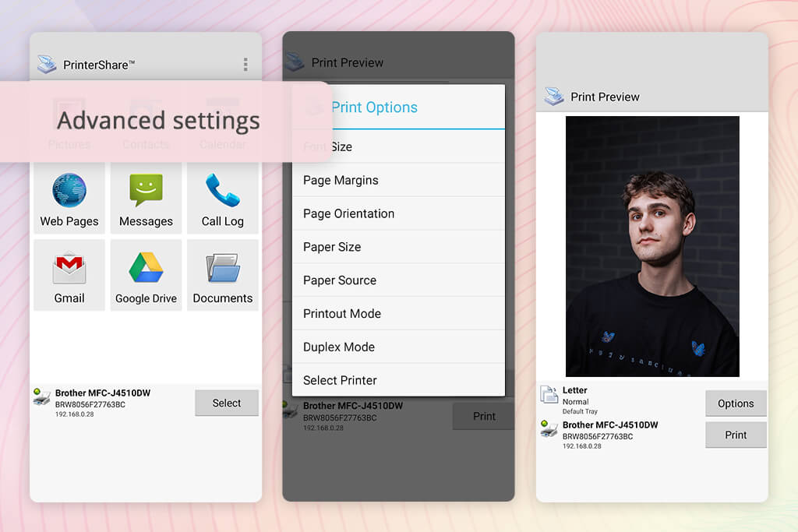Open the Documents folder icon
This screenshot has width=798, height=532.
(x=222, y=267)
